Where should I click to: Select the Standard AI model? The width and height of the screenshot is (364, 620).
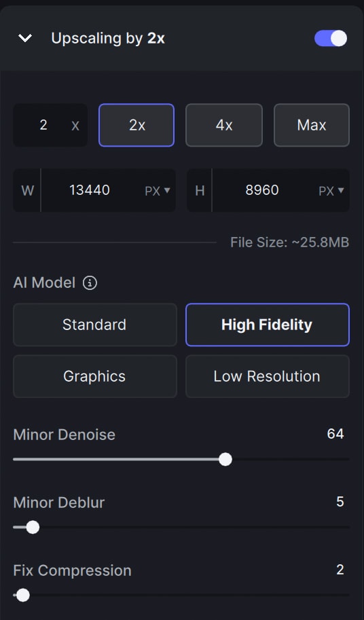[x=95, y=325]
